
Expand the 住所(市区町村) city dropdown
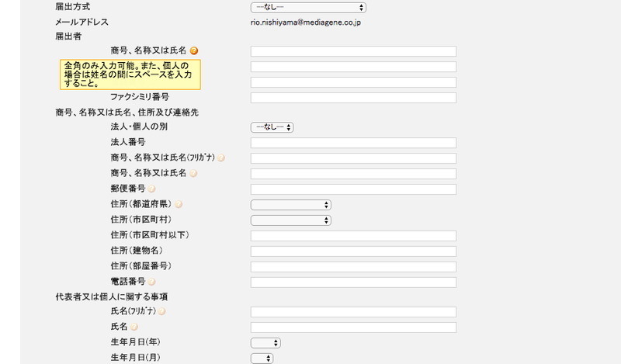290,220
